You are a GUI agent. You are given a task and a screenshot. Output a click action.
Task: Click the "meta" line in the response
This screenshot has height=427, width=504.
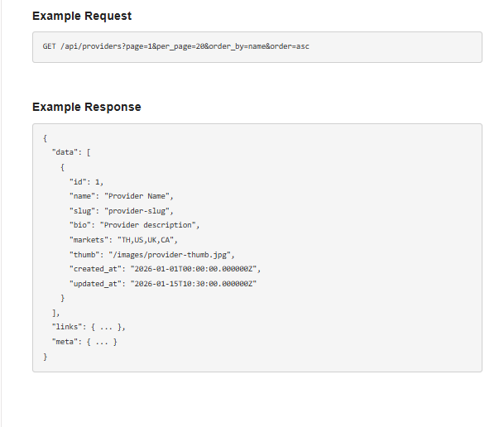84,341
